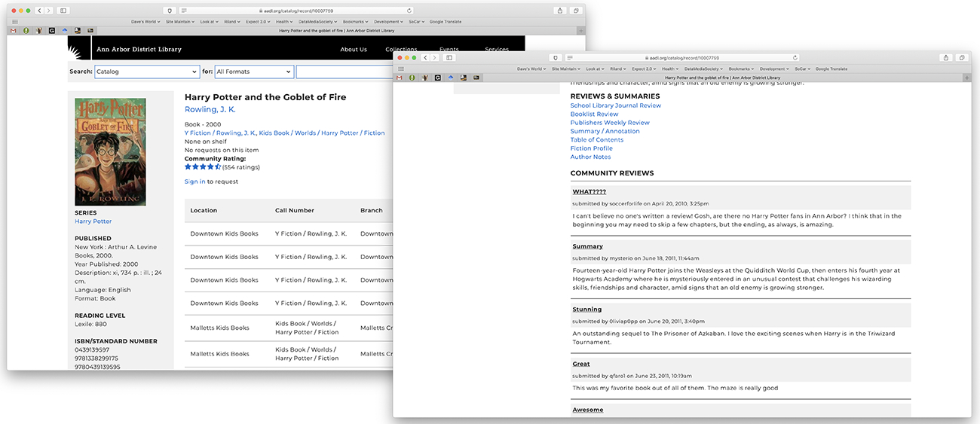Expand DataMediaSociety favorites folder in left window
The height and width of the screenshot is (424, 980).
319,22
